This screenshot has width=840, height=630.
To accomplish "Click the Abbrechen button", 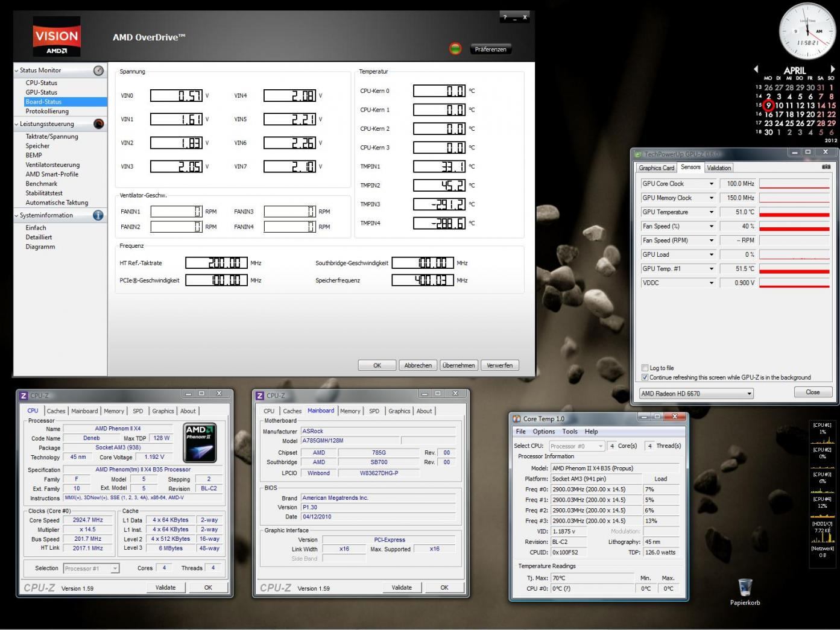I will (418, 365).
